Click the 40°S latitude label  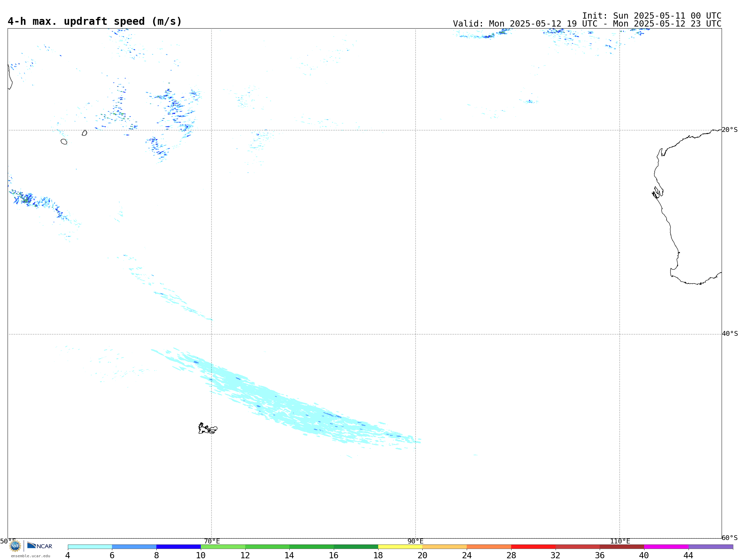730,334
